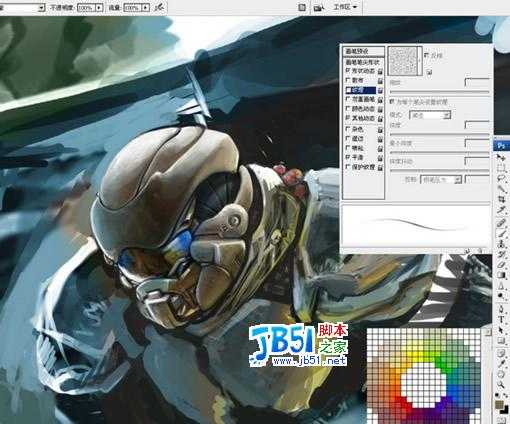Viewport: 510px width, 424px height.
Task: Enable the 保护纹理 (Protect Texture) checkbox
Action: (x=348, y=166)
